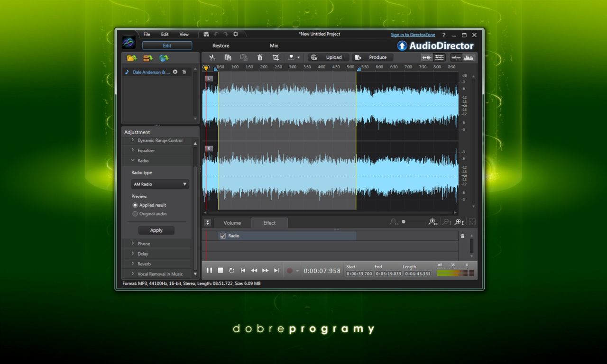Toggle the L channel button

tap(209, 78)
